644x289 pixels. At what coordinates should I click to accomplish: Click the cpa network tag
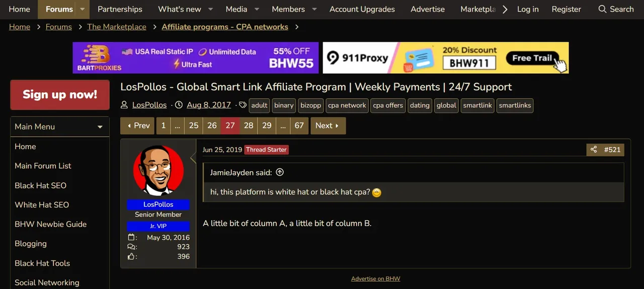tap(347, 105)
